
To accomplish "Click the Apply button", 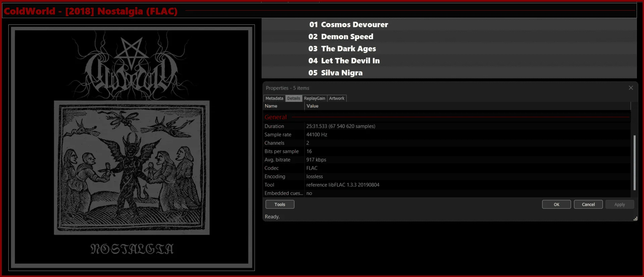I will pos(620,204).
